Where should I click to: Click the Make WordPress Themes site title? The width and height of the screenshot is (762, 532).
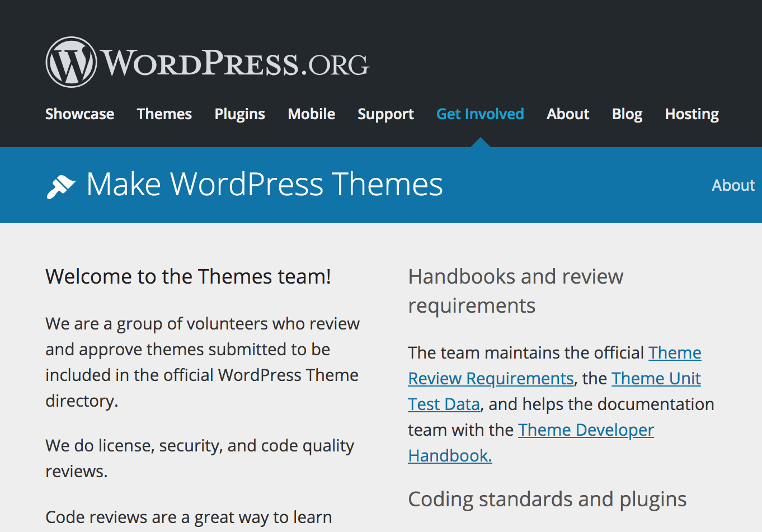pos(265,185)
